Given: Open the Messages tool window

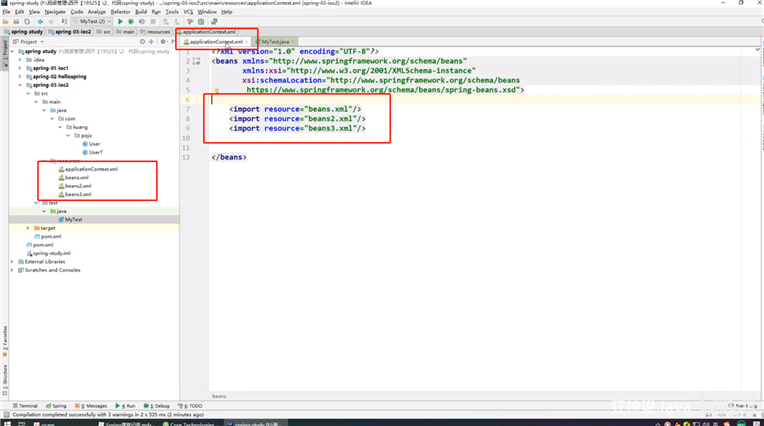Looking at the screenshot, I should click(x=91, y=406).
